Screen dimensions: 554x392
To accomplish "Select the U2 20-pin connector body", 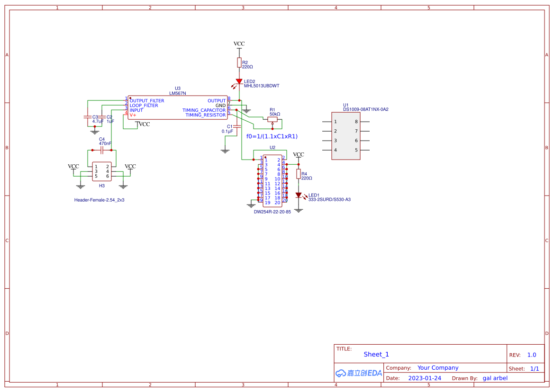I will [272, 181].
